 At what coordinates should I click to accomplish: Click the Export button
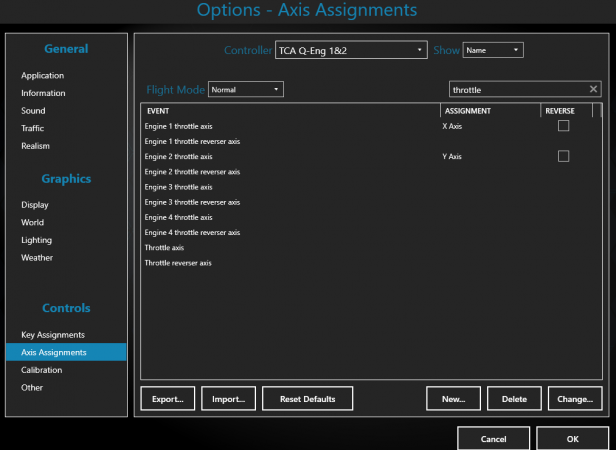pos(167,399)
